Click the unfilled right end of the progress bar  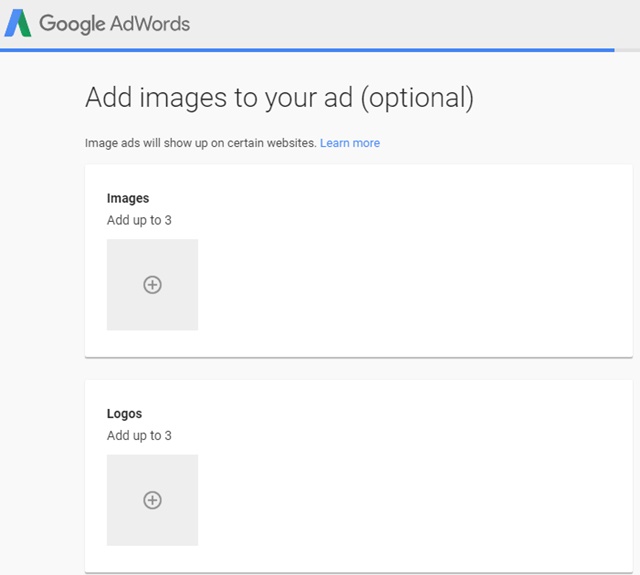[627, 49]
